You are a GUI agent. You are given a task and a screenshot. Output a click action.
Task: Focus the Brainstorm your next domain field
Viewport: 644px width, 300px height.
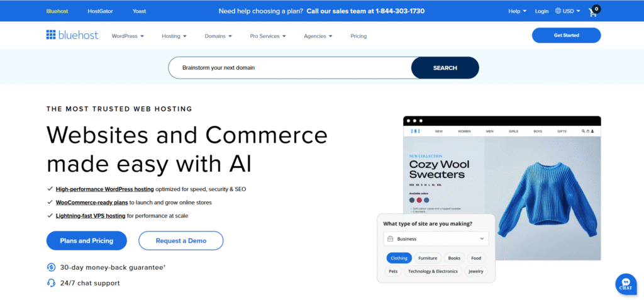click(289, 68)
